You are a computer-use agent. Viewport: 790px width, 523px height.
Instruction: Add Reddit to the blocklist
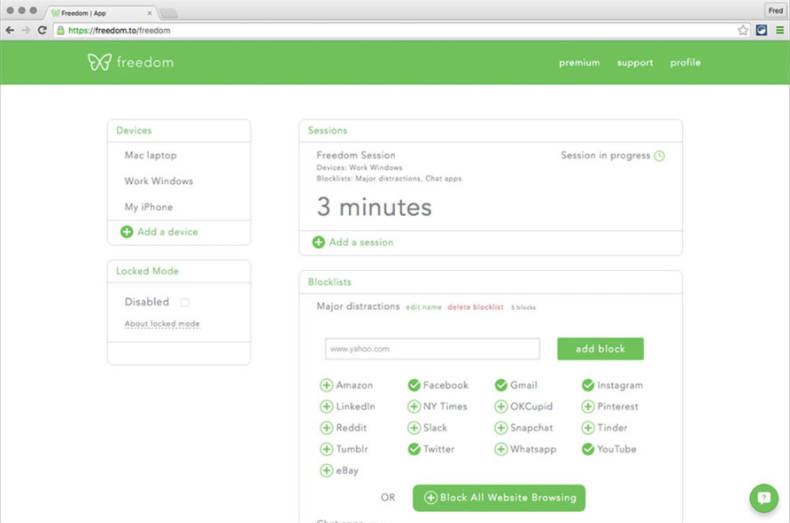point(326,428)
